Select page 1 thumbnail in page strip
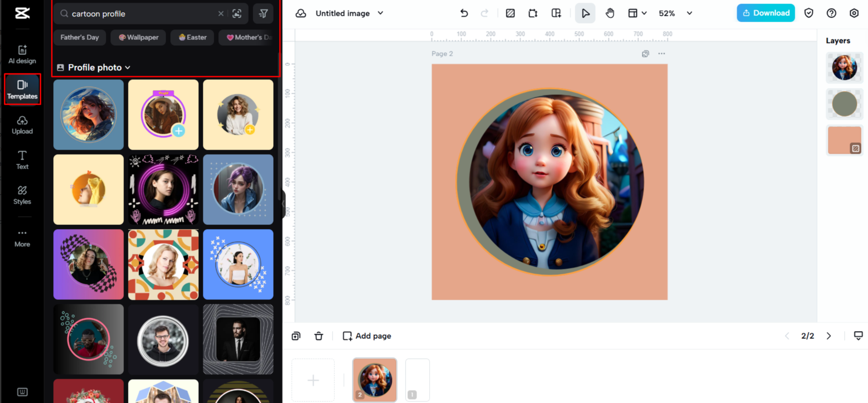 (418, 380)
